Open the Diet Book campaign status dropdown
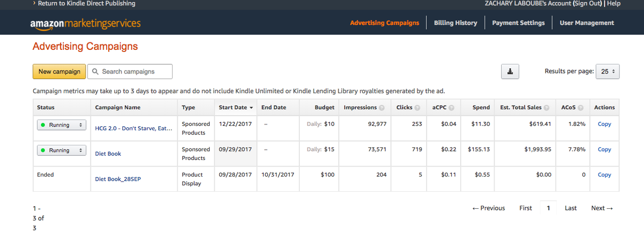Screen dimensions: 644x242 61,150
